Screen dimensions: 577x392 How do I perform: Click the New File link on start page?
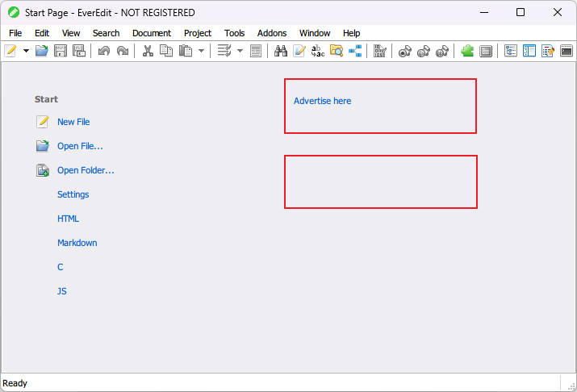[73, 122]
